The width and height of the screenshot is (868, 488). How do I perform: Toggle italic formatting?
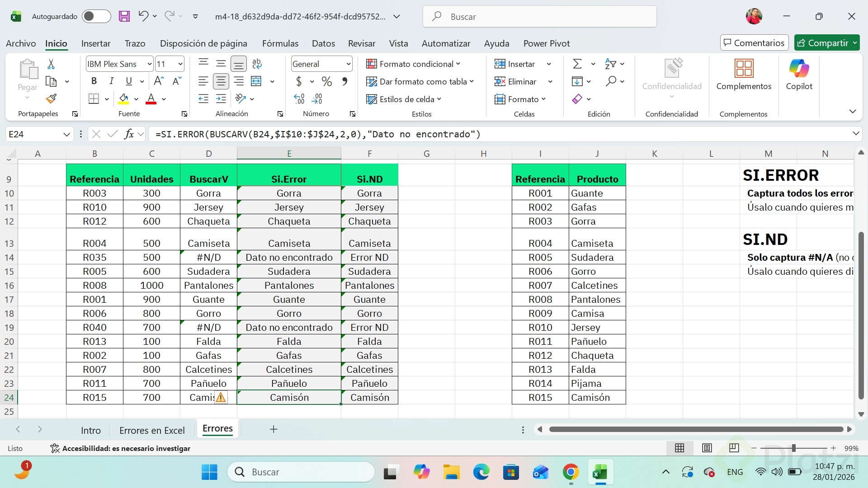(111, 81)
